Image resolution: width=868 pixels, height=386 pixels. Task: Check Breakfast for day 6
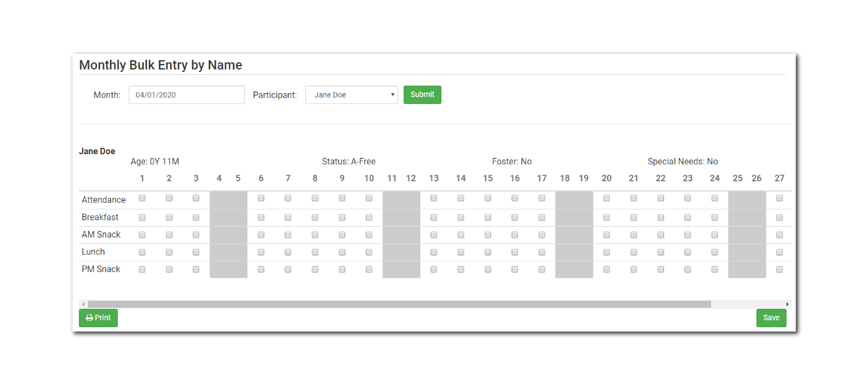click(261, 217)
